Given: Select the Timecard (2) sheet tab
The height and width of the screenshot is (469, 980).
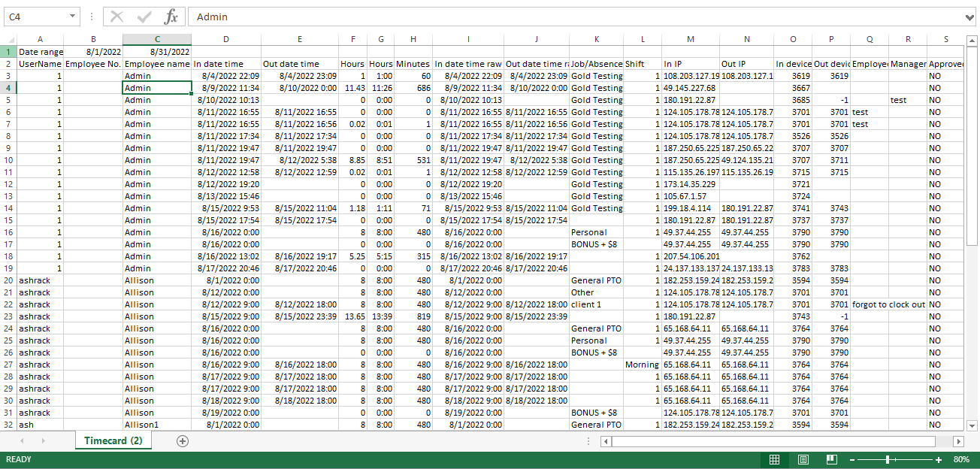Looking at the screenshot, I should [x=113, y=441].
